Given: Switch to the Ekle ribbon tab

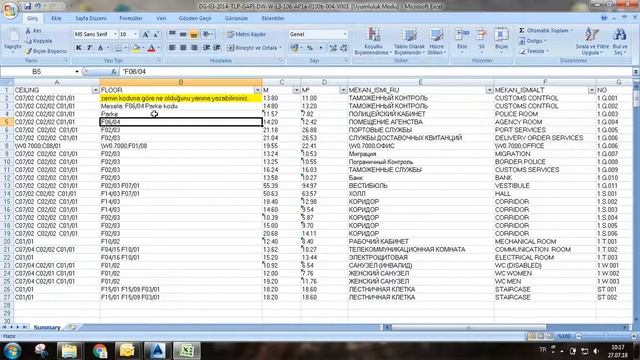Looking at the screenshot, I should pos(56,18).
